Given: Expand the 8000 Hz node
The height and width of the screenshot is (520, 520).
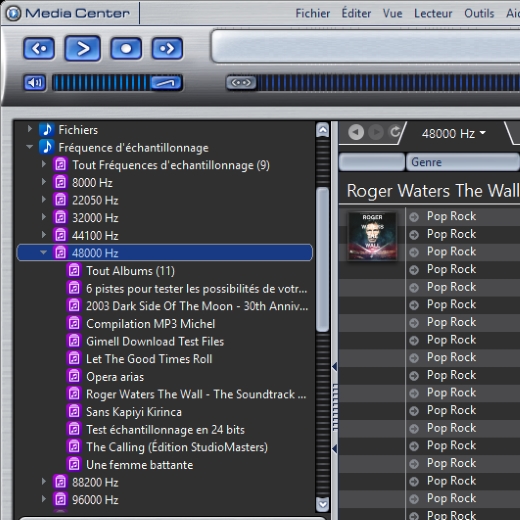Looking at the screenshot, I should [44, 181].
